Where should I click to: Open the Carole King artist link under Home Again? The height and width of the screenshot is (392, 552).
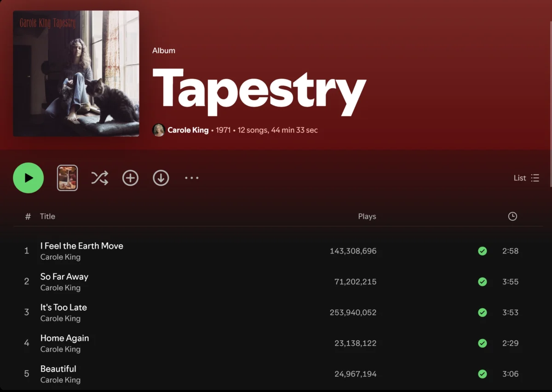(60, 349)
